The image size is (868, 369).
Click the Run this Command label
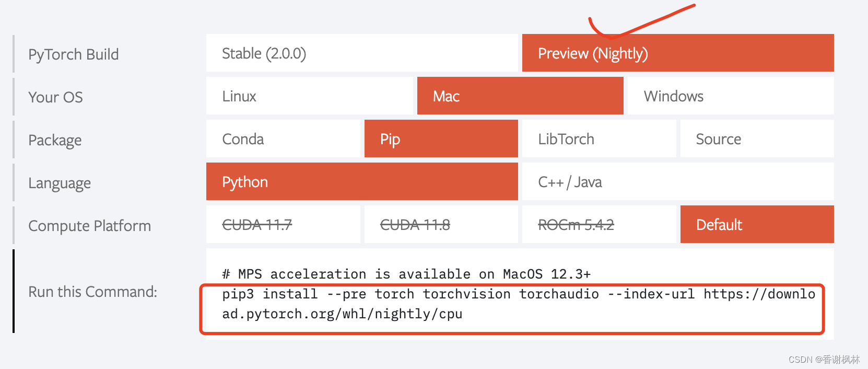point(92,292)
